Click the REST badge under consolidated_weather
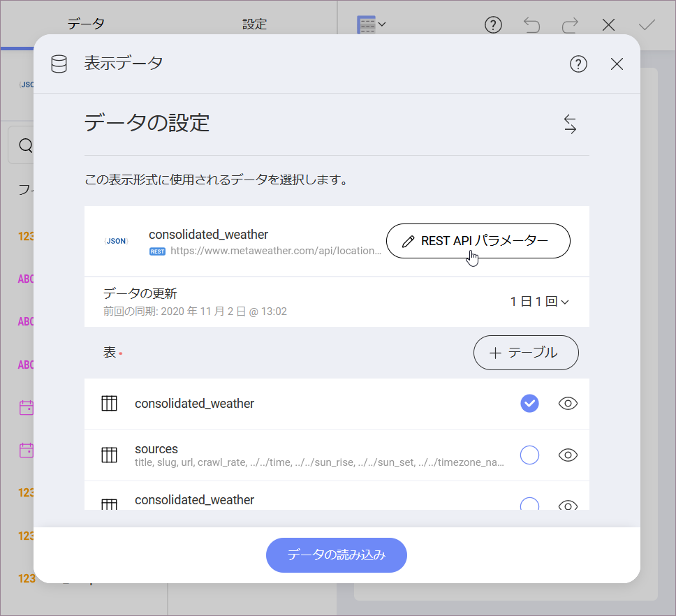This screenshot has width=676, height=616. click(x=157, y=251)
